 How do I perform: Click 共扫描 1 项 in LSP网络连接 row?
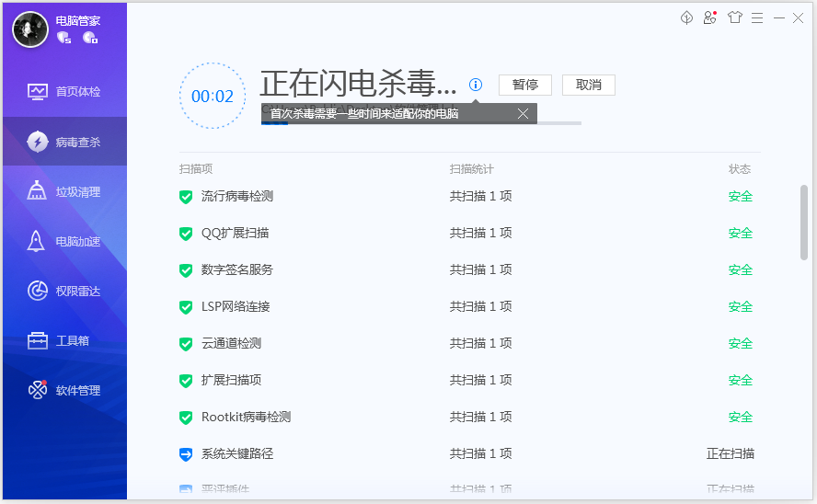pos(480,306)
